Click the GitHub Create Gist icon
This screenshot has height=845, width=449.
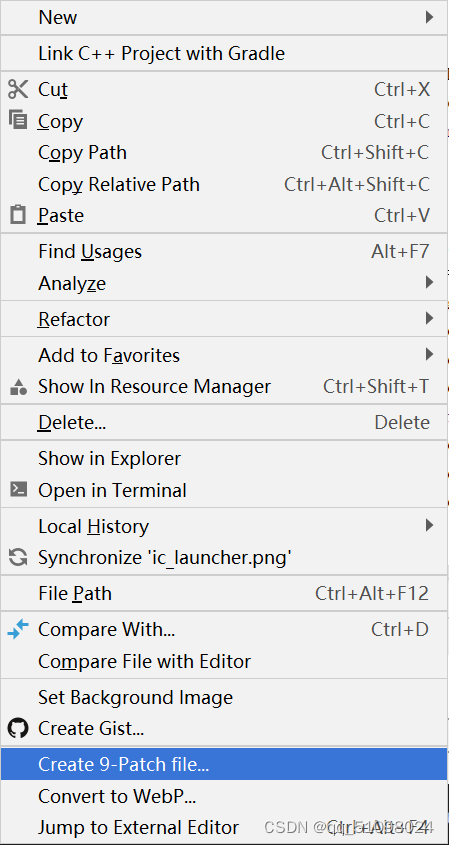18,729
